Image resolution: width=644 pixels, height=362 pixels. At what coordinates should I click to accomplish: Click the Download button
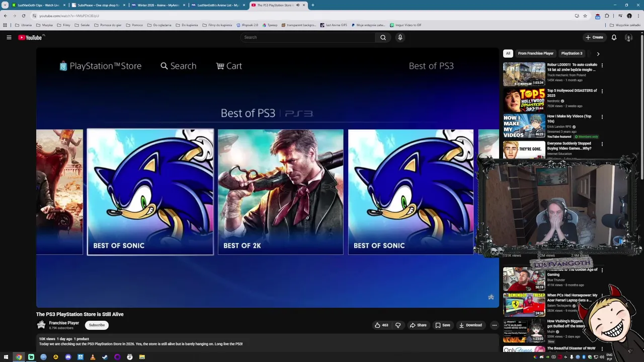[x=470, y=325]
